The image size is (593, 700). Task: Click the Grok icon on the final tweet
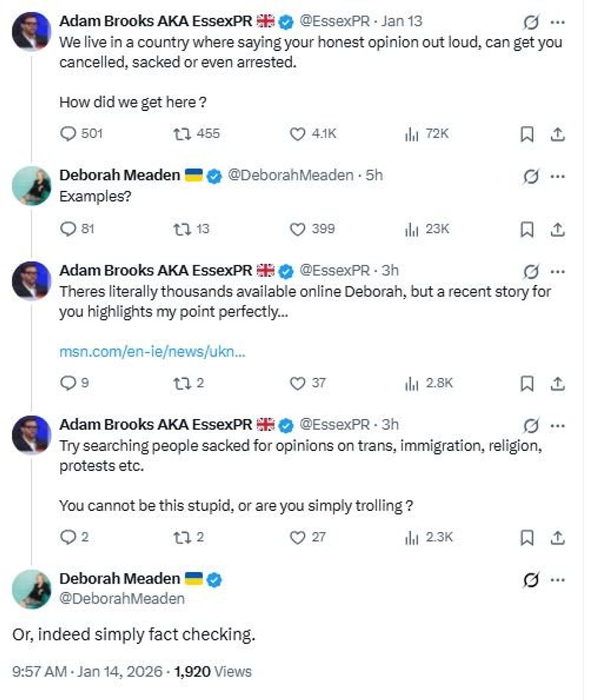click(x=530, y=580)
